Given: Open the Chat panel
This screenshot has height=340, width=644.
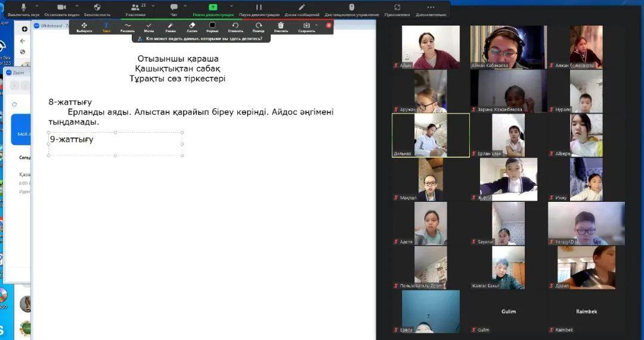Looking at the screenshot, I should [x=174, y=10].
